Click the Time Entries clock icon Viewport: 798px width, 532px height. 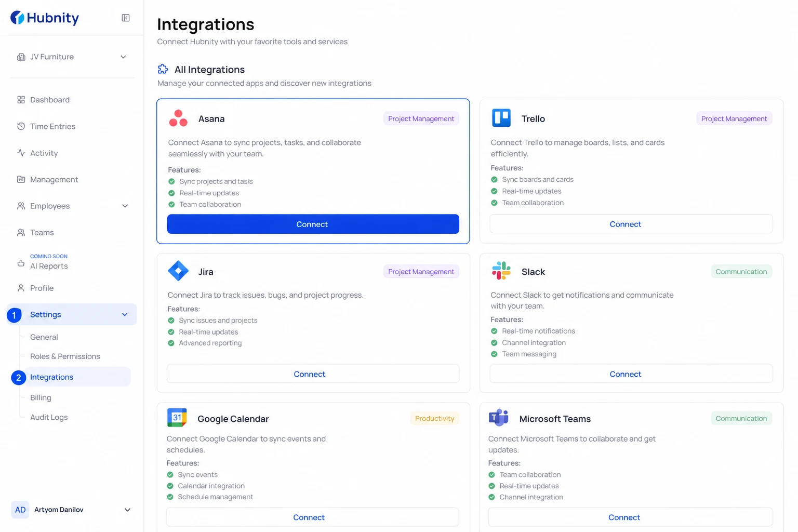point(21,126)
